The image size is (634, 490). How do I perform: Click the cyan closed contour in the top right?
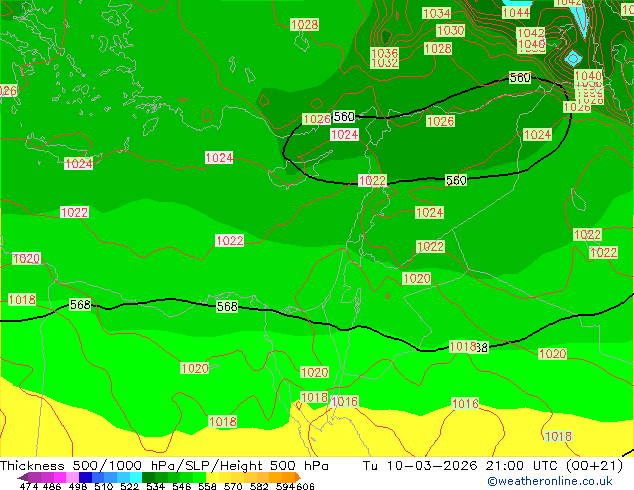pyautogui.click(x=573, y=59)
